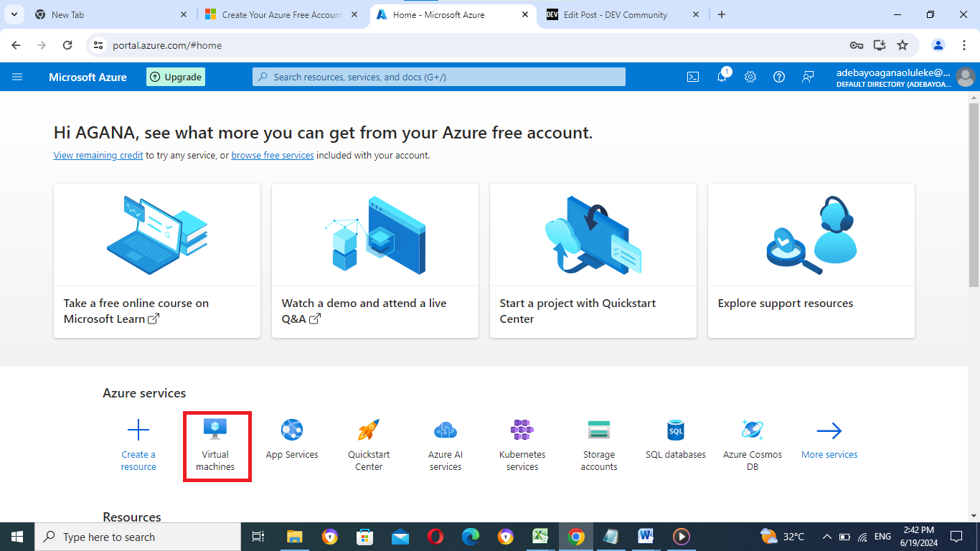Reload the Azure portal page

[67, 45]
